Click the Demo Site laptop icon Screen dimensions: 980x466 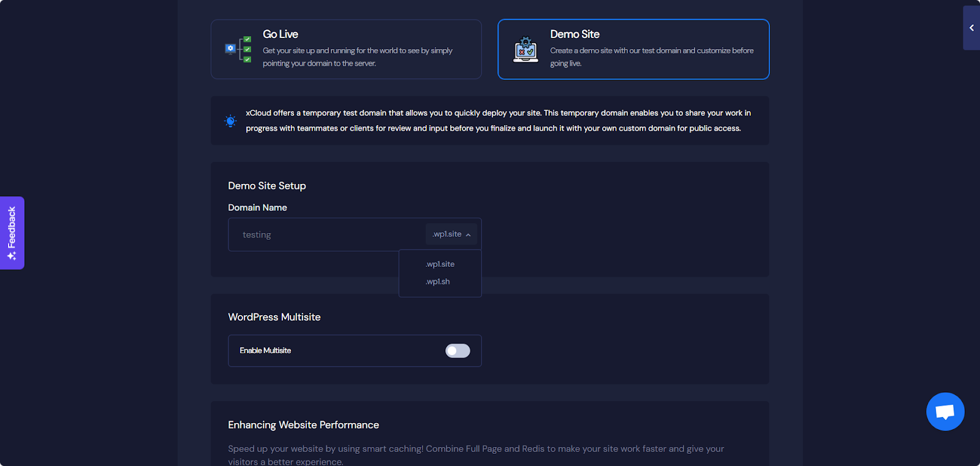(x=526, y=50)
